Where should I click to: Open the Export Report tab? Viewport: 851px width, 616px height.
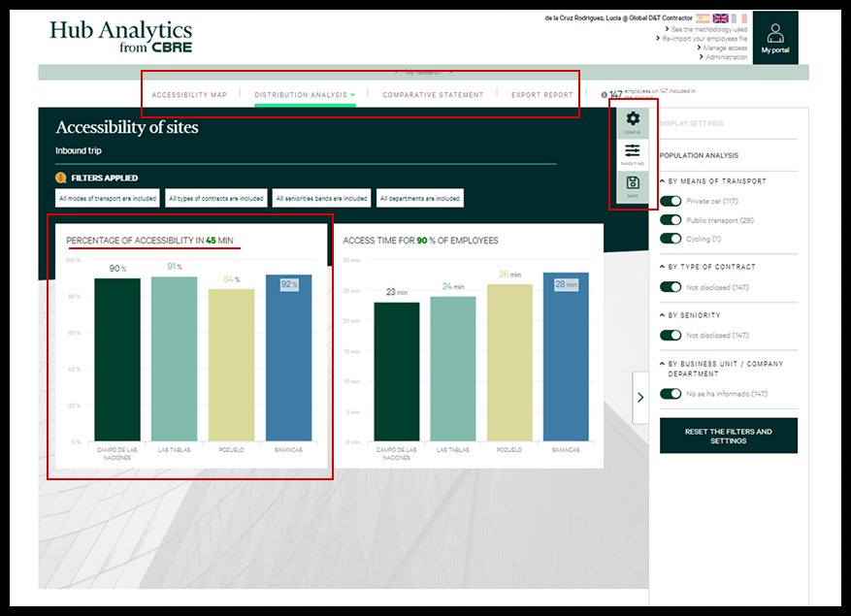(x=541, y=95)
